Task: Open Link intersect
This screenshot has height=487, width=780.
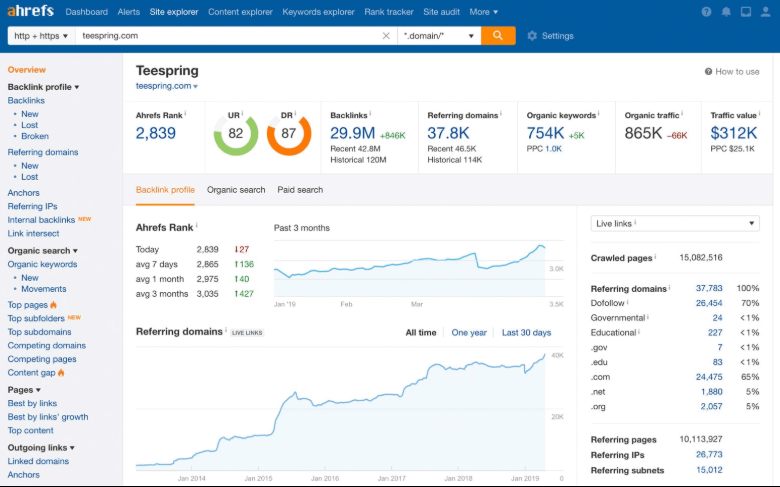Action: coord(33,234)
